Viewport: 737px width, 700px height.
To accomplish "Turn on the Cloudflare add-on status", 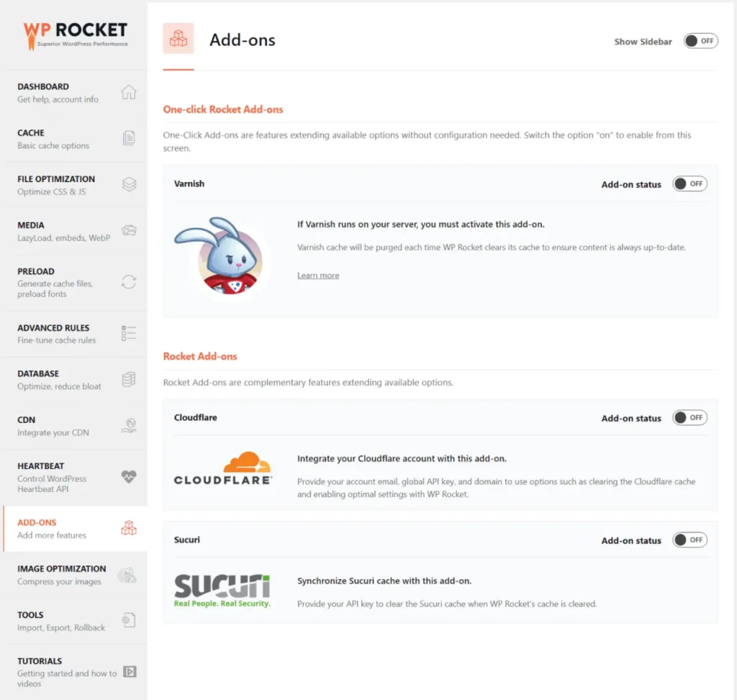I will (x=689, y=418).
